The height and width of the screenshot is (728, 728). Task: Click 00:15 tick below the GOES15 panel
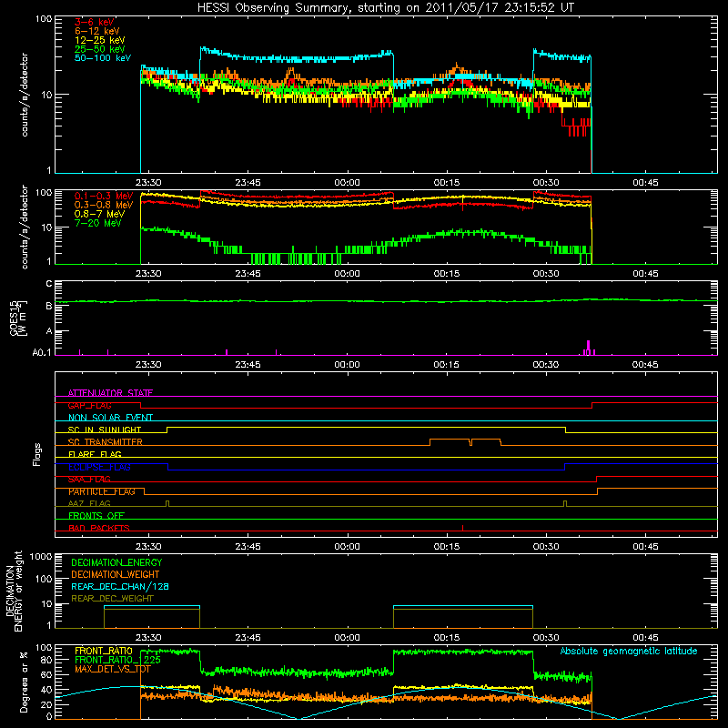coord(446,365)
